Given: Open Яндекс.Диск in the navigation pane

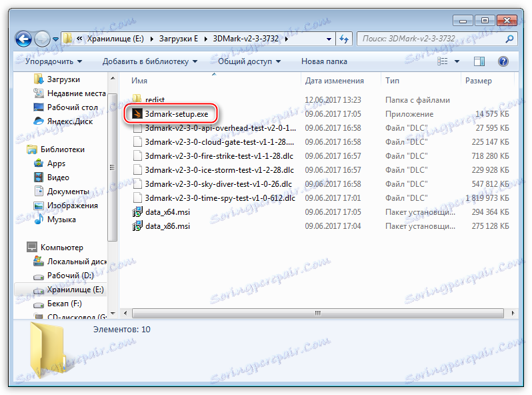Looking at the screenshot, I should click(x=63, y=121).
